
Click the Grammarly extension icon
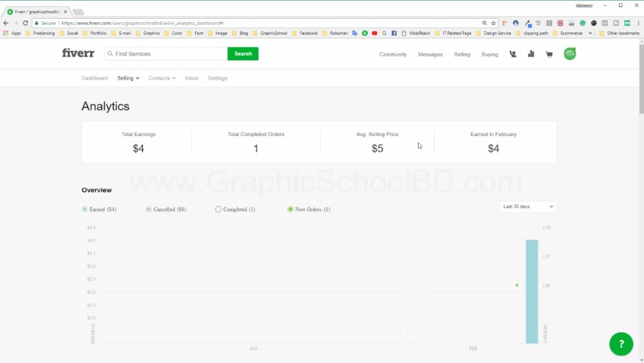click(x=582, y=23)
